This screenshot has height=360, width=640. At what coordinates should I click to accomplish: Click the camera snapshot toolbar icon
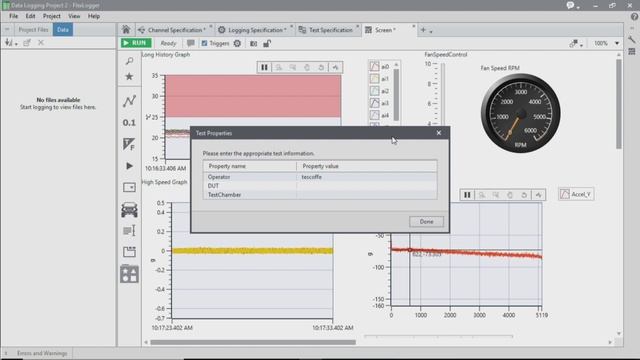coord(253,44)
